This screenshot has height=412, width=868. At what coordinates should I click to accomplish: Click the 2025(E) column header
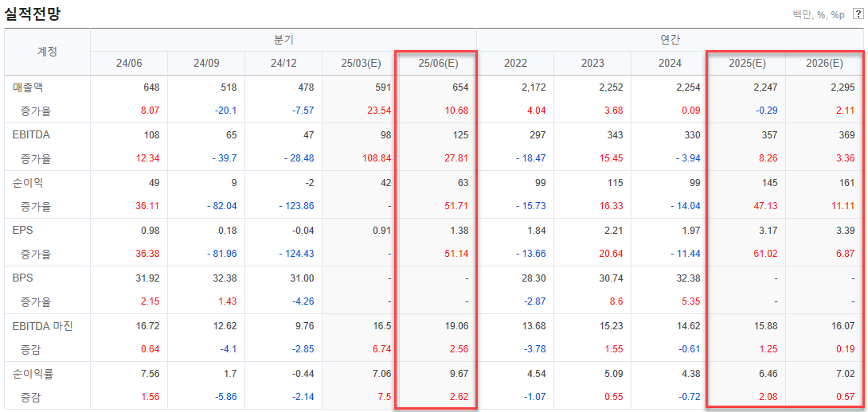pyautogui.click(x=747, y=63)
